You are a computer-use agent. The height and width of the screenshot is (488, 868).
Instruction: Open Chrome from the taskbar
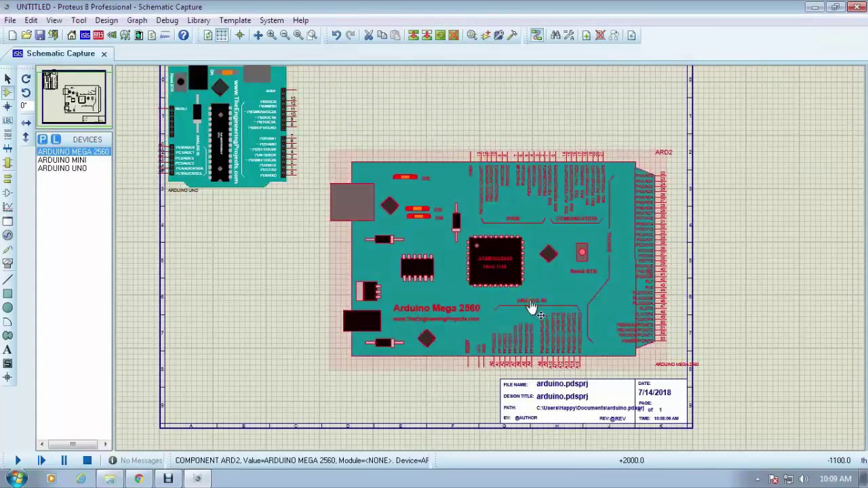[x=138, y=479]
